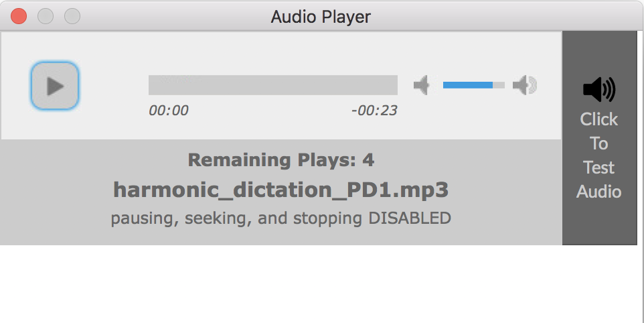Click the Click To Test Audio text
Image resolution: width=644 pixels, height=323 pixels.
coord(599,155)
